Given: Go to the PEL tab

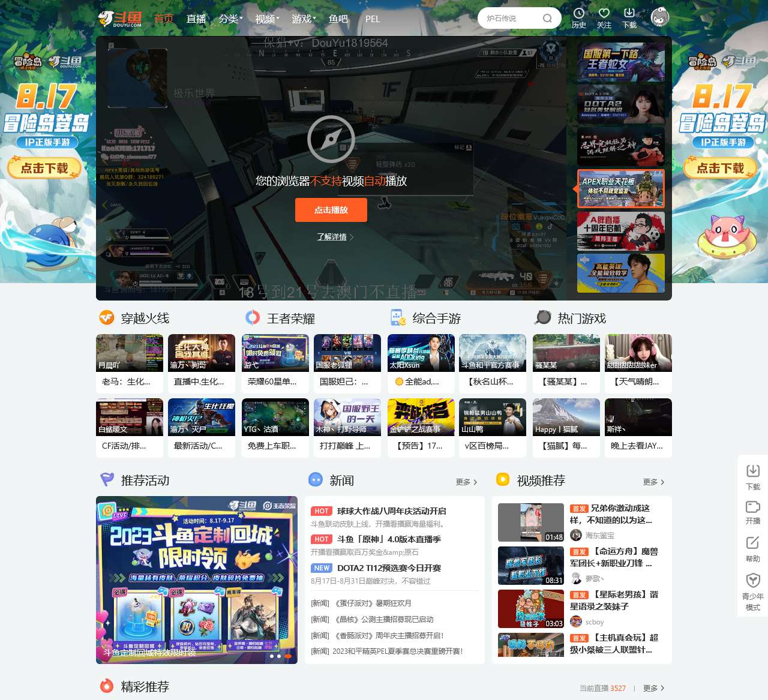Looking at the screenshot, I should (373, 19).
